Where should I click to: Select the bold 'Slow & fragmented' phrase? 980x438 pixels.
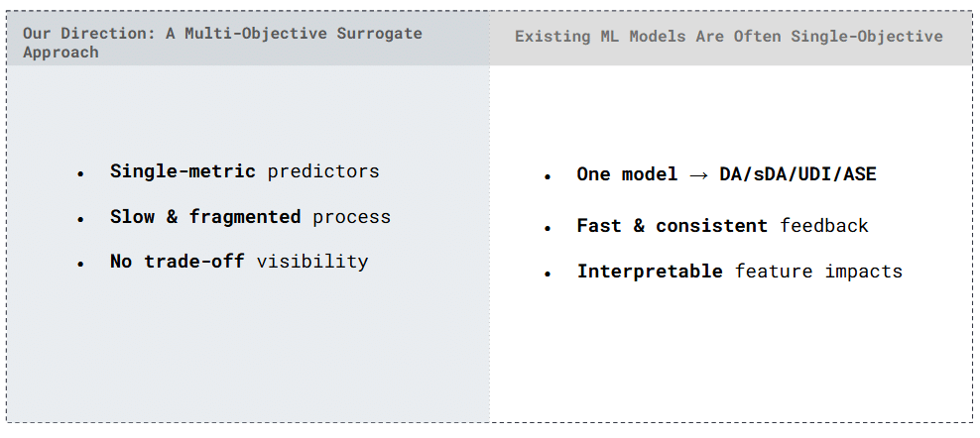[204, 216]
